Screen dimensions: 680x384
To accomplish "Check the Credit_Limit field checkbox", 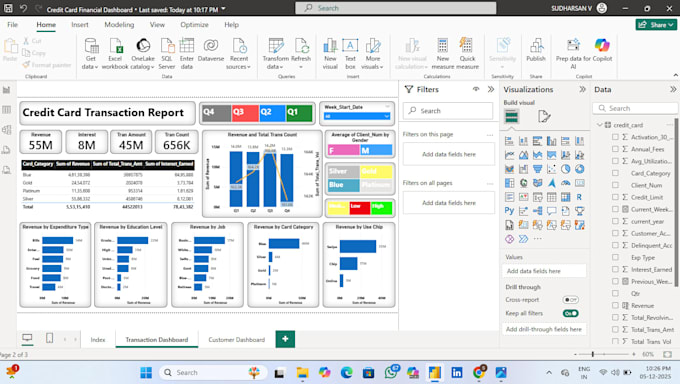I will (615, 197).
